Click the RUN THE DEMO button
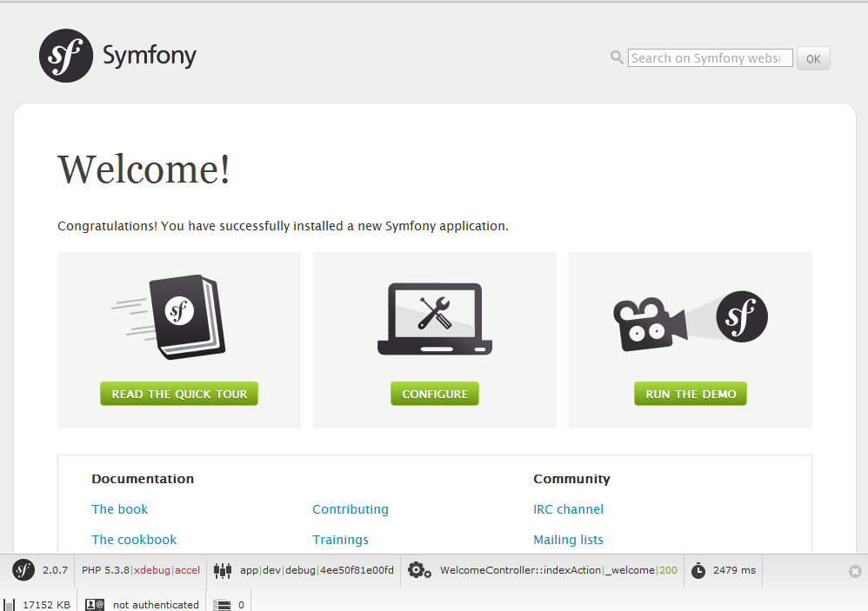Screen dimensions: 868x611 [x=691, y=394]
